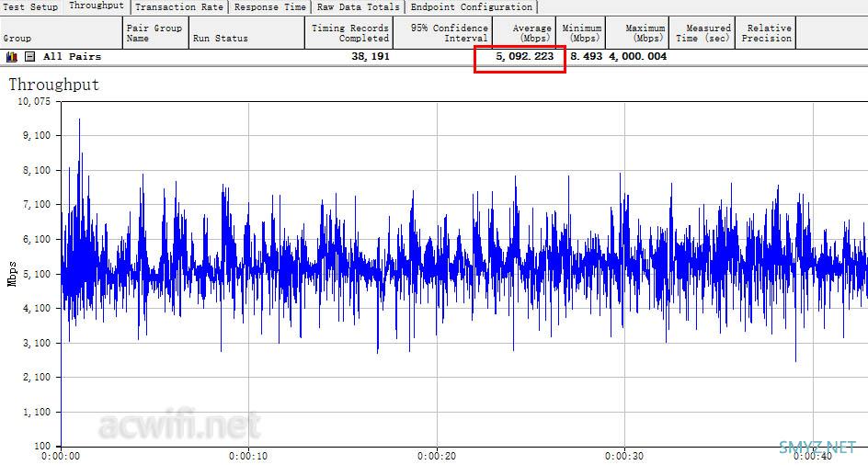Switch to the Test Setup tab
Image resolution: width=868 pixels, height=465 pixels.
[31, 7]
